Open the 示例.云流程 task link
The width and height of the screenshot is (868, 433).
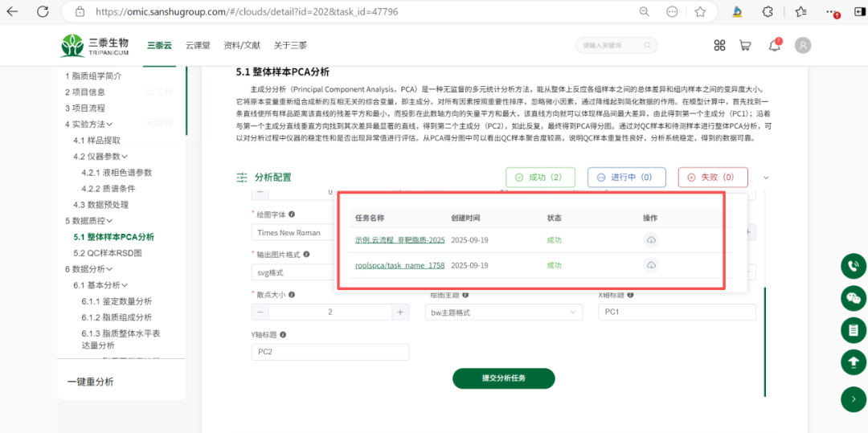(399, 240)
